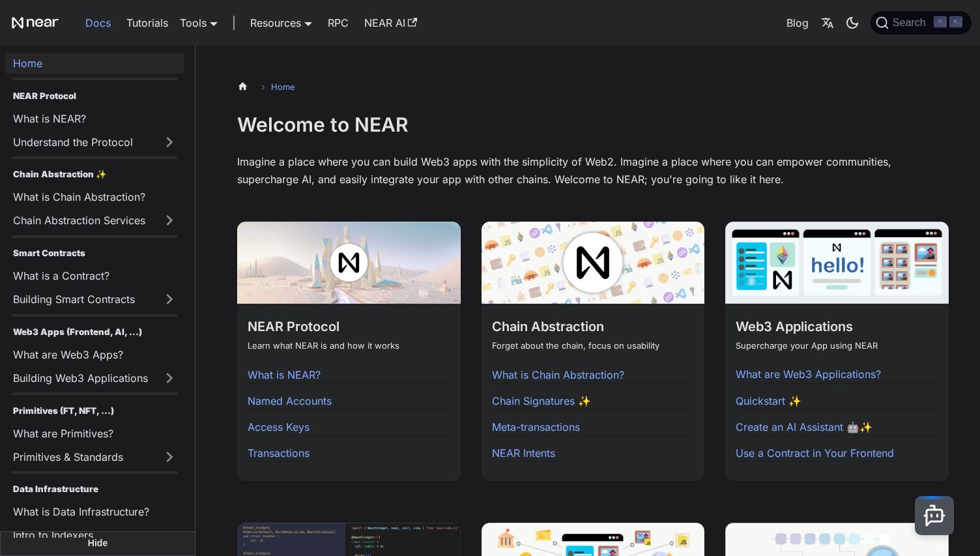Image resolution: width=980 pixels, height=556 pixels.
Task: Select Home in the sidebar
Action: (x=94, y=63)
